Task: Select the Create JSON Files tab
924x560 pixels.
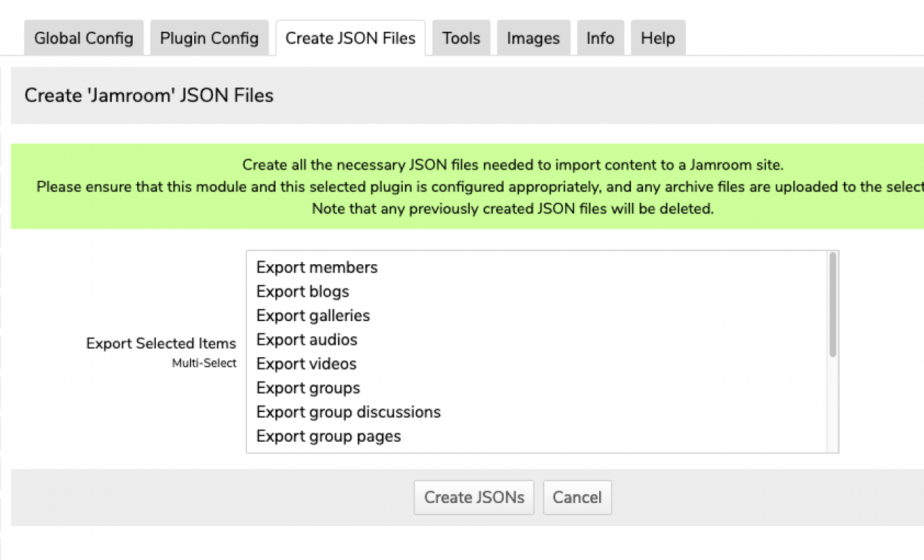Action: click(x=350, y=38)
